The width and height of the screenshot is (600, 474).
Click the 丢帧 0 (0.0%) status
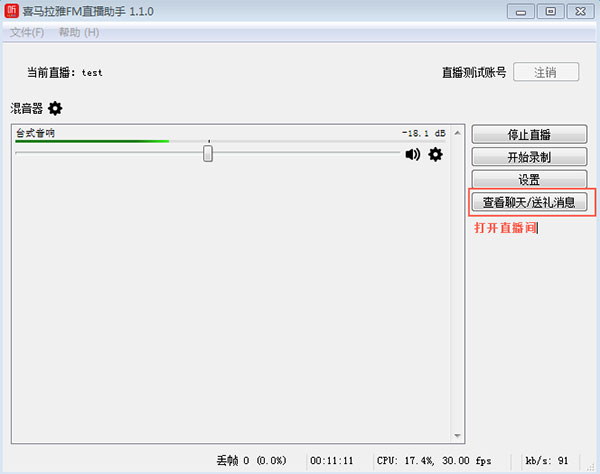(251, 461)
